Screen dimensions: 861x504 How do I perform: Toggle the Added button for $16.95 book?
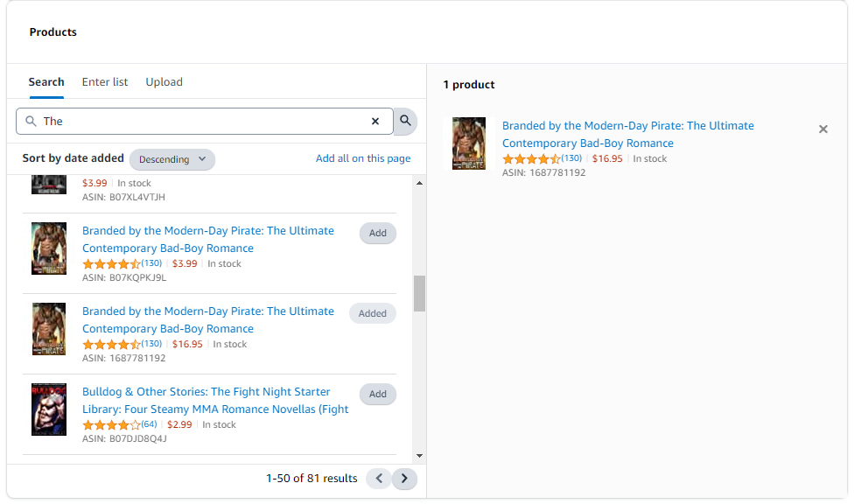click(372, 314)
